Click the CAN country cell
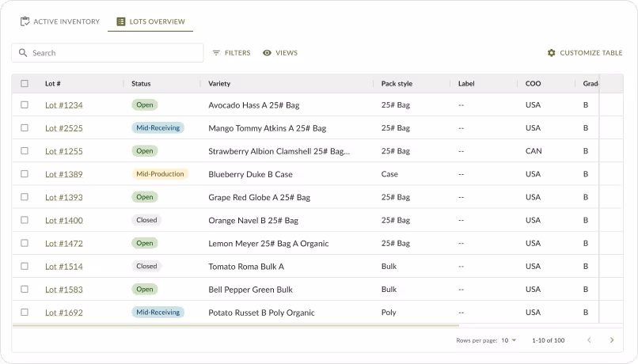This screenshot has width=638, height=364. pyautogui.click(x=534, y=151)
